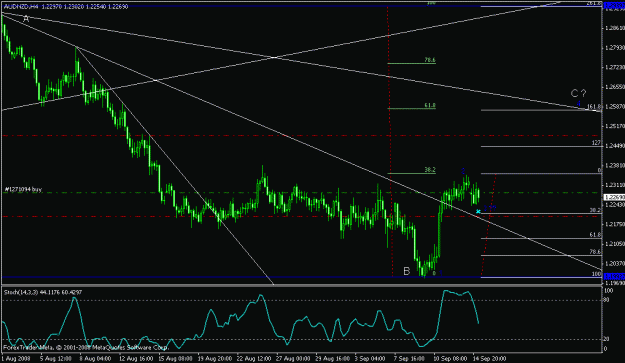Click the '1 Aug 2008' date label

pos(15,359)
